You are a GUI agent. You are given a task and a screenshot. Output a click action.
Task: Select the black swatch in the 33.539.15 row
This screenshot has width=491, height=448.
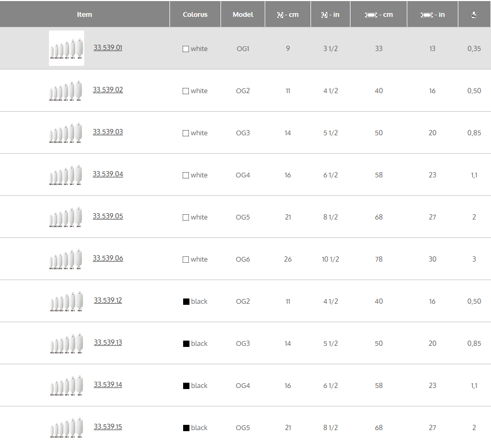[186, 428]
